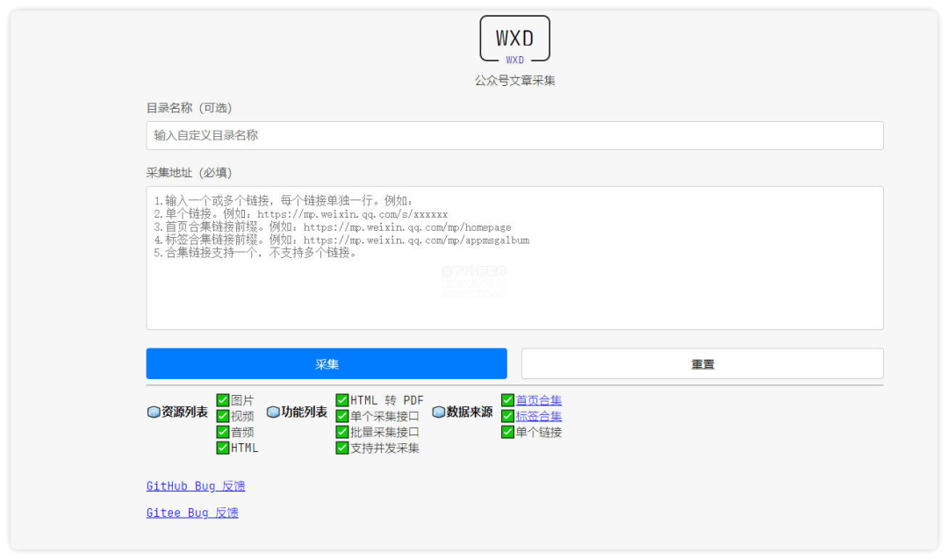948x560 pixels.
Task: Toggle the HTML resource checkmark
Action: point(222,448)
